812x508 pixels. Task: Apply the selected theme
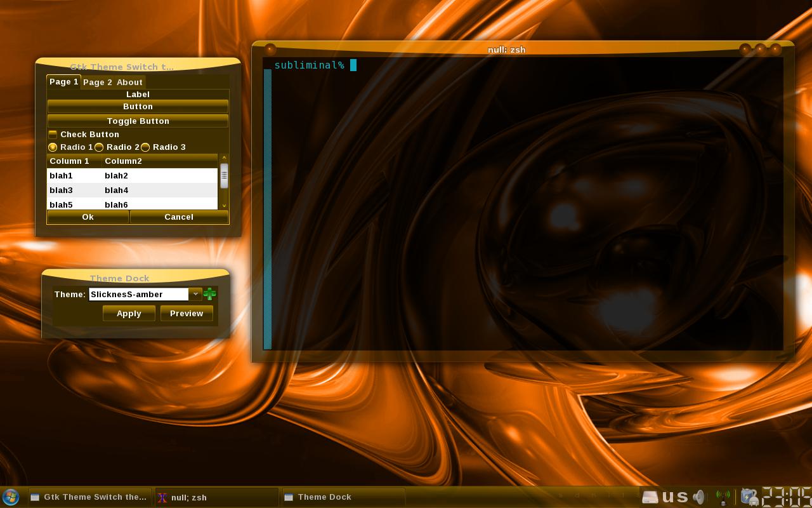click(x=129, y=314)
